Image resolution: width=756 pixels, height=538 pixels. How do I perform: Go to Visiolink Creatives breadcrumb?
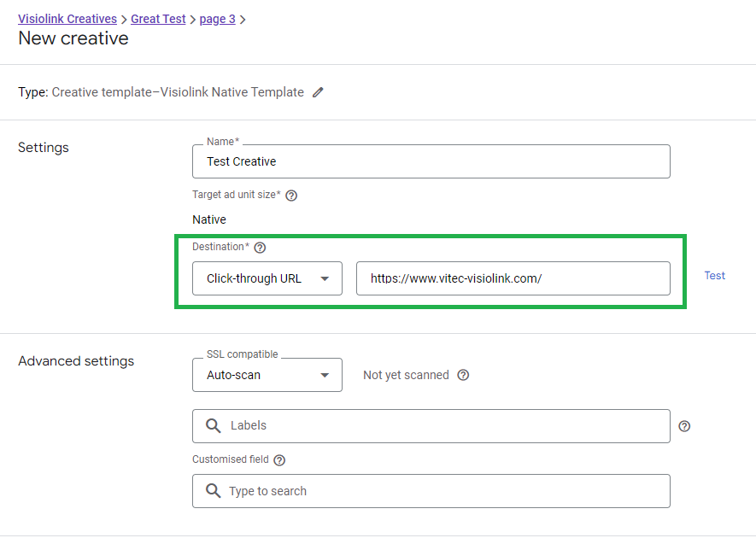[67, 19]
